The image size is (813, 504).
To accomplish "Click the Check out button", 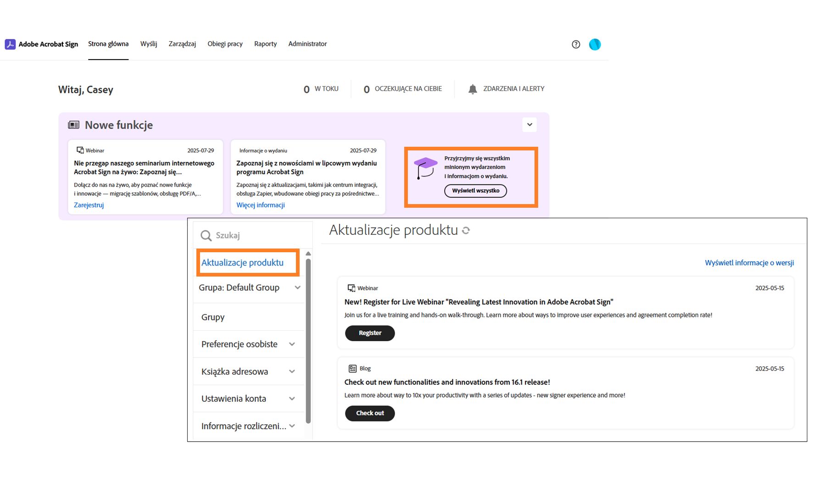I will pyautogui.click(x=370, y=413).
